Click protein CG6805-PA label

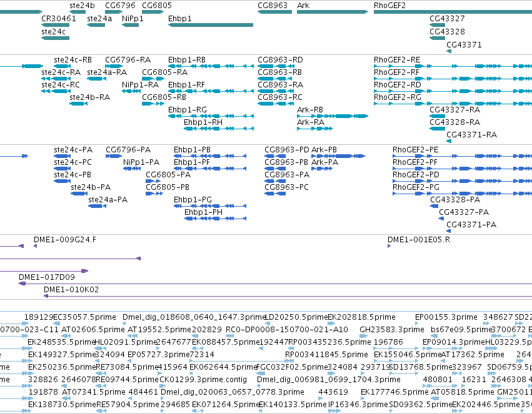pyautogui.click(x=168, y=175)
